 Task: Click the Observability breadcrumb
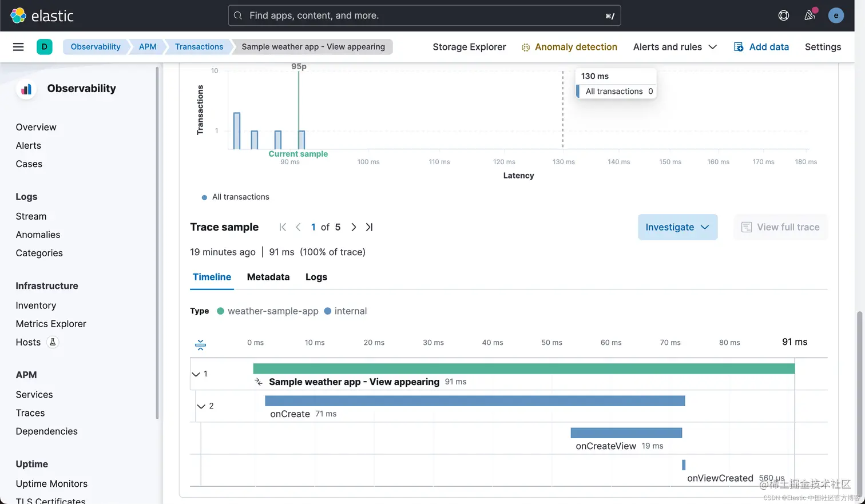[96, 47]
